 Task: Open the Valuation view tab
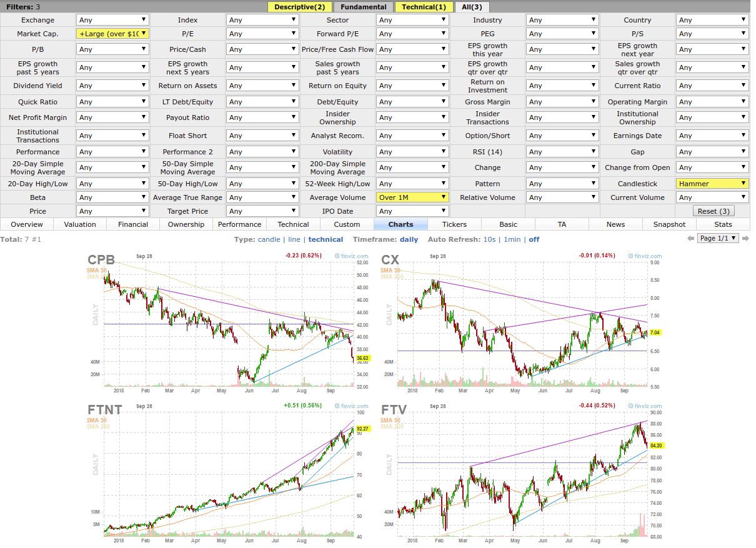[x=80, y=224]
